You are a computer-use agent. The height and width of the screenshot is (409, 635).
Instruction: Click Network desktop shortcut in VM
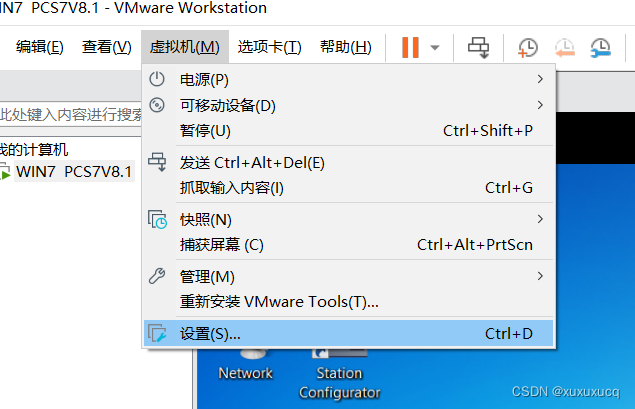point(245,366)
